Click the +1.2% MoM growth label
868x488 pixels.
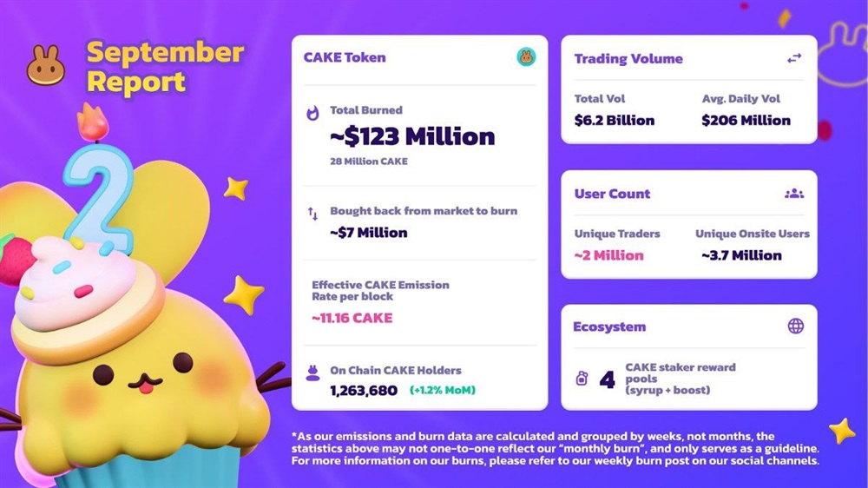[x=443, y=391]
